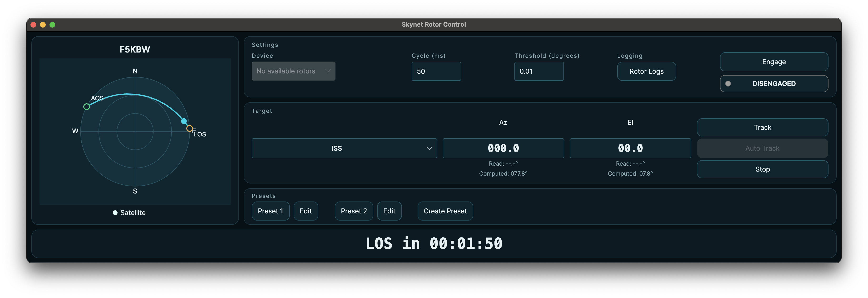Image resolution: width=868 pixels, height=298 pixels.
Task: Select Preset 2
Action: [354, 211]
